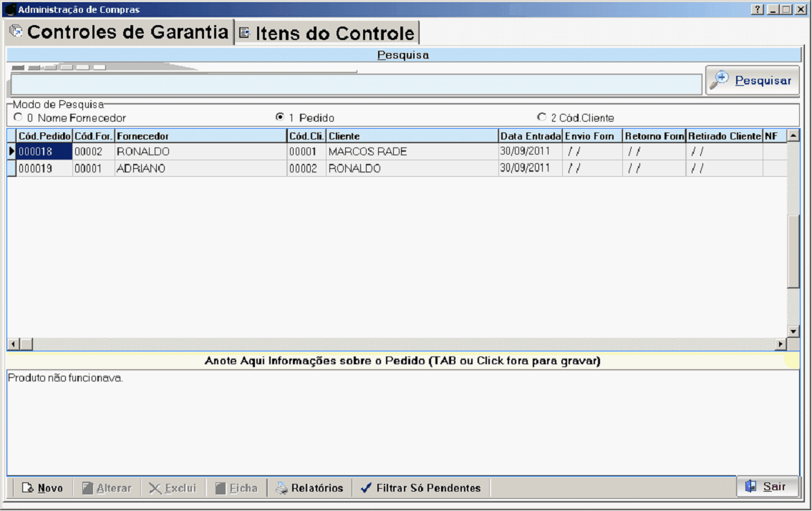Click the help question mark button
Image resolution: width=812 pixels, height=511 pixels.
point(758,10)
